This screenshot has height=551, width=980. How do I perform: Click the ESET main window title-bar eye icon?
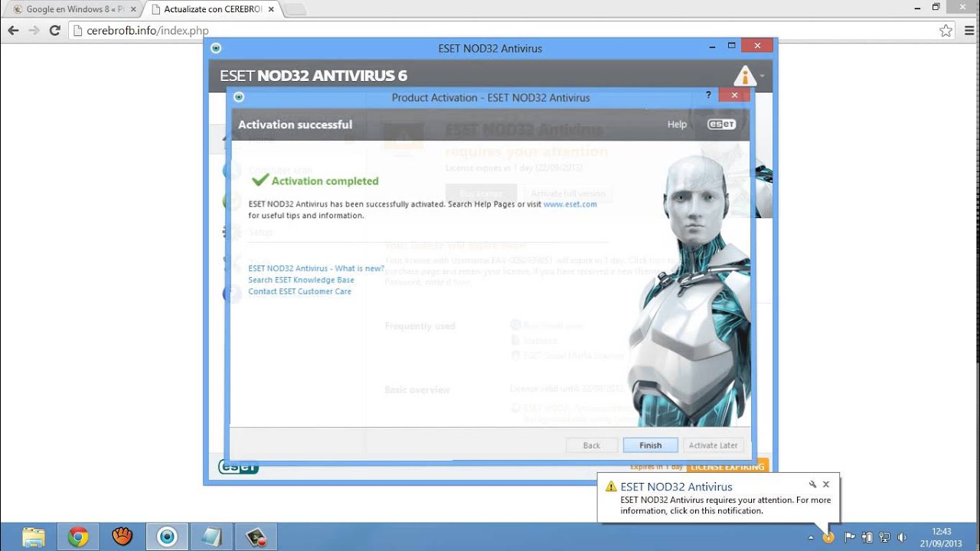click(x=216, y=48)
